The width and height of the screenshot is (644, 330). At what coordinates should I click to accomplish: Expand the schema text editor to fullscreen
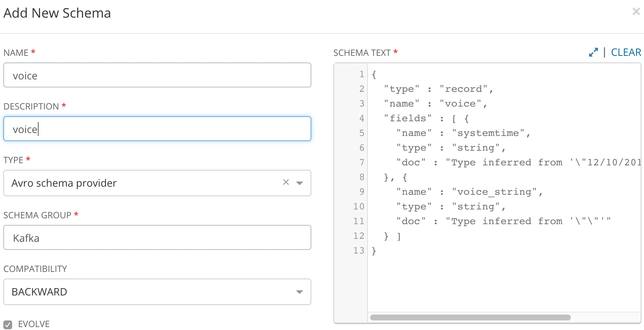593,53
